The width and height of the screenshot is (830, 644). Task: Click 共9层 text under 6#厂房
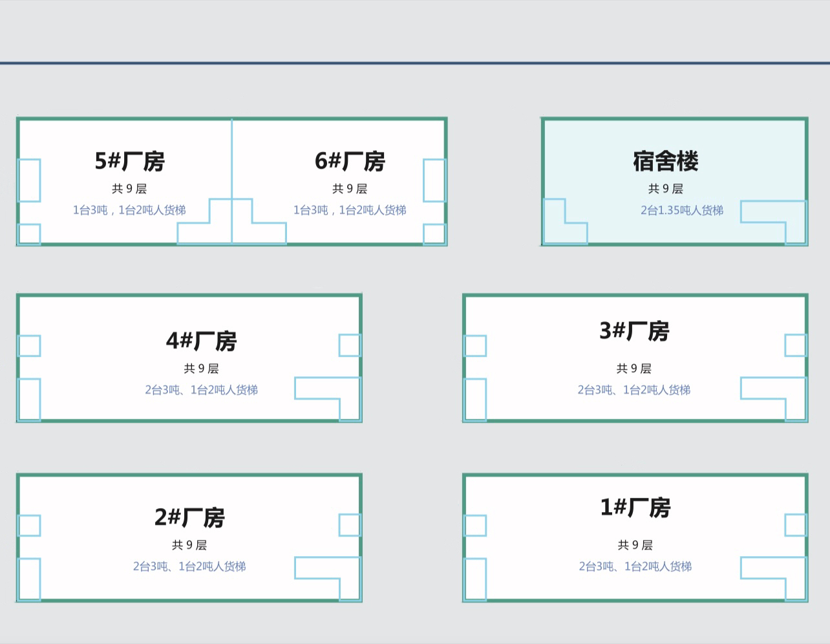point(350,189)
